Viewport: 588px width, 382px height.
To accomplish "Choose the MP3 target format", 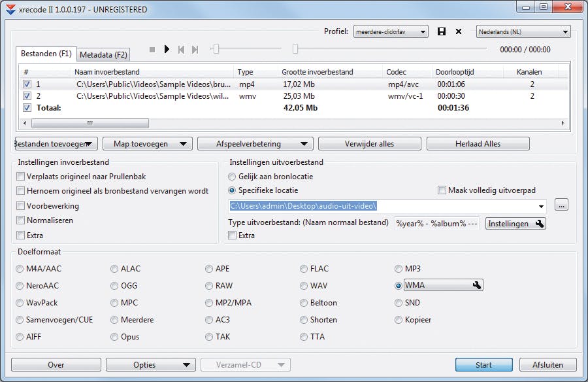I will tap(399, 269).
